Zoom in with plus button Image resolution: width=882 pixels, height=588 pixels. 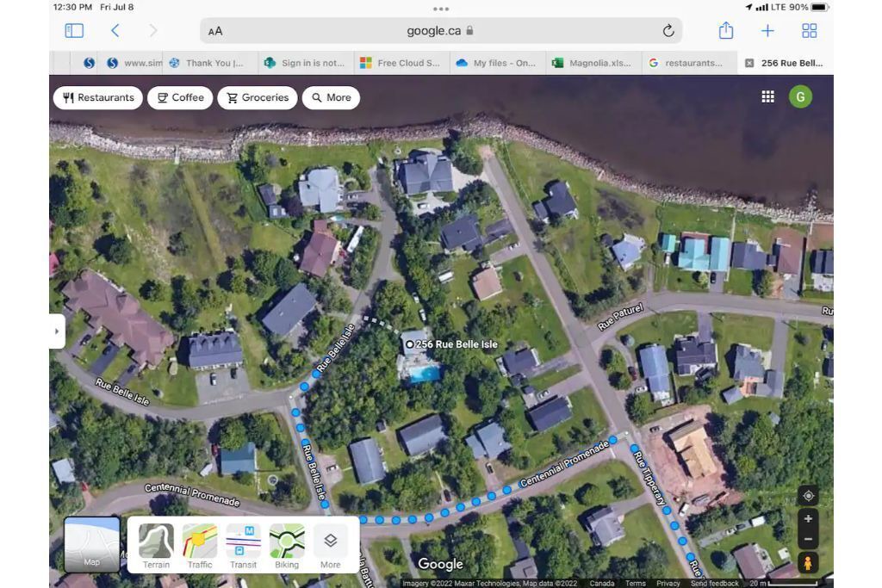(807, 519)
